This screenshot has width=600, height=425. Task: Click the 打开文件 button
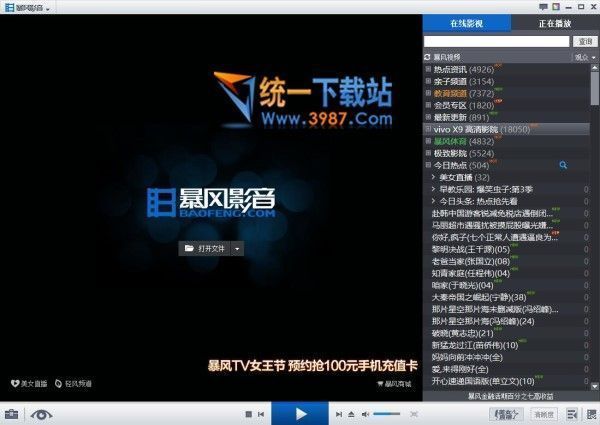(204, 249)
